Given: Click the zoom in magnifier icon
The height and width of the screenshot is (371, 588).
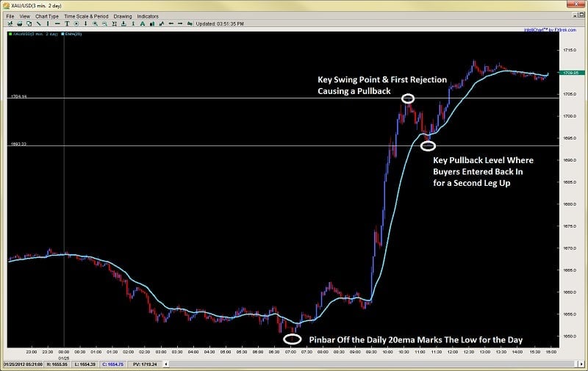Looking at the screenshot, I should (95, 24).
